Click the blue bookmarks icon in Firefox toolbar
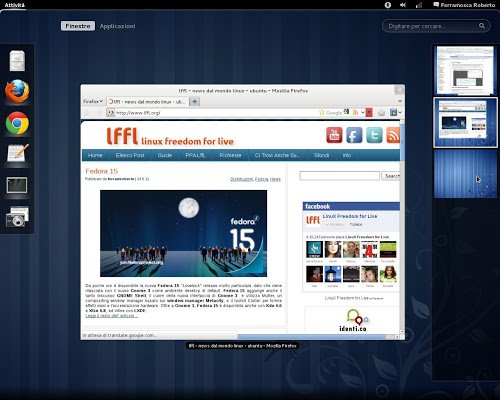The width and height of the screenshot is (500, 400). click(393, 113)
